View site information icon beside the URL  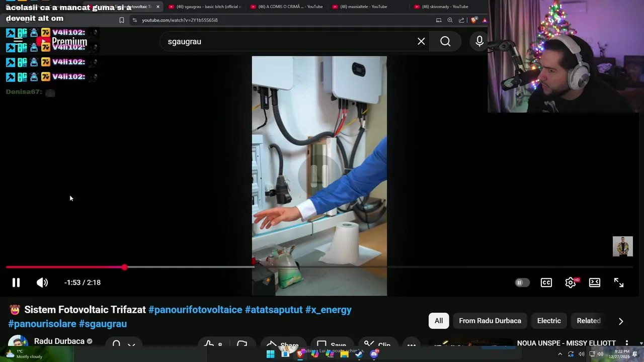134,20
